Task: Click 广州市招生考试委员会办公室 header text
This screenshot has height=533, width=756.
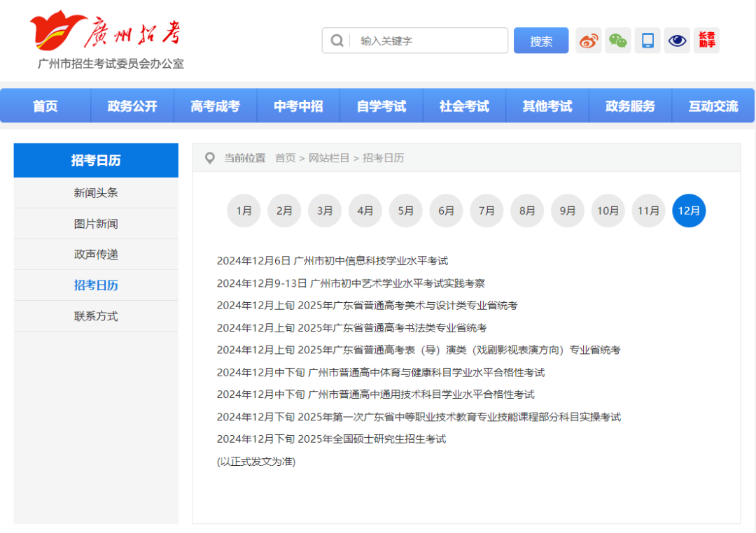Action: point(111,64)
